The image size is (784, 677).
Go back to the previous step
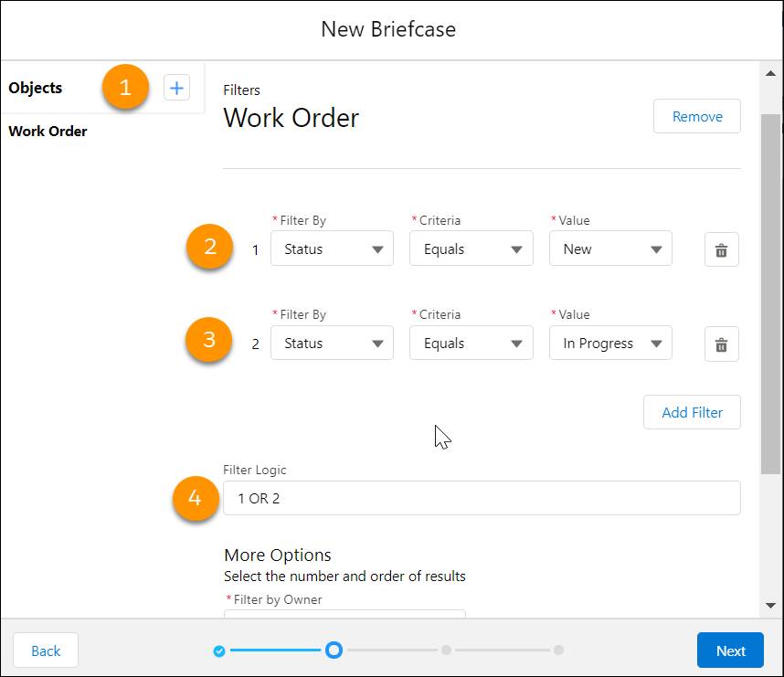pyautogui.click(x=45, y=651)
